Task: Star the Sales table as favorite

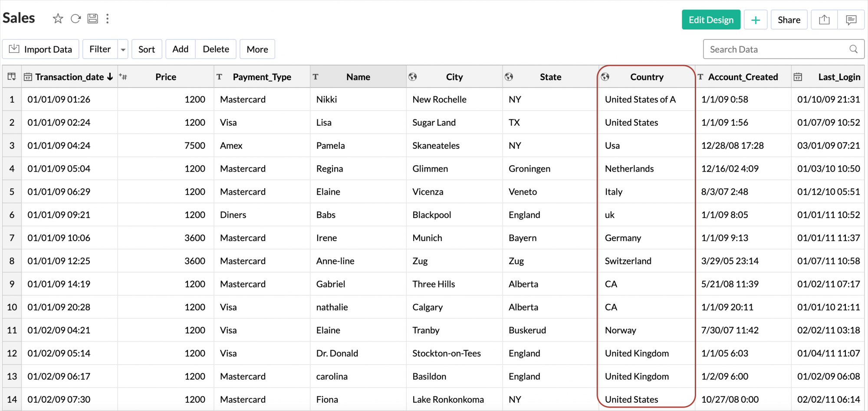Action: 58,19
